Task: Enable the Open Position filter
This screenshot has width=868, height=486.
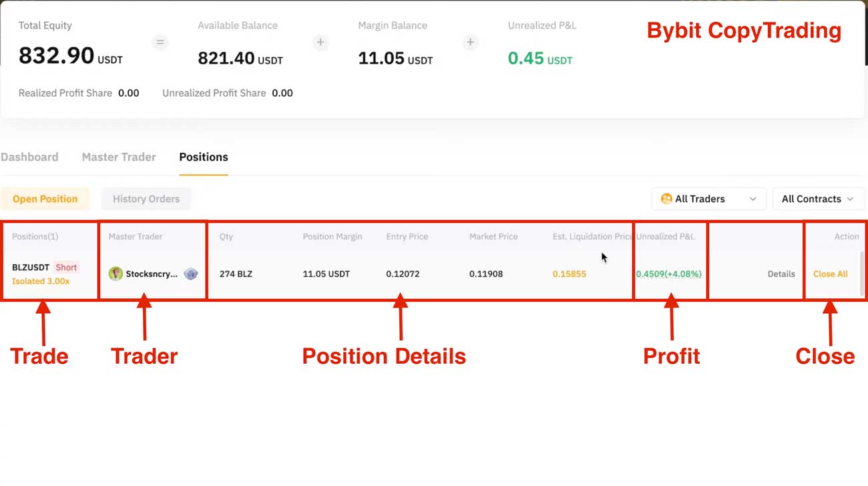Action: click(x=45, y=198)
